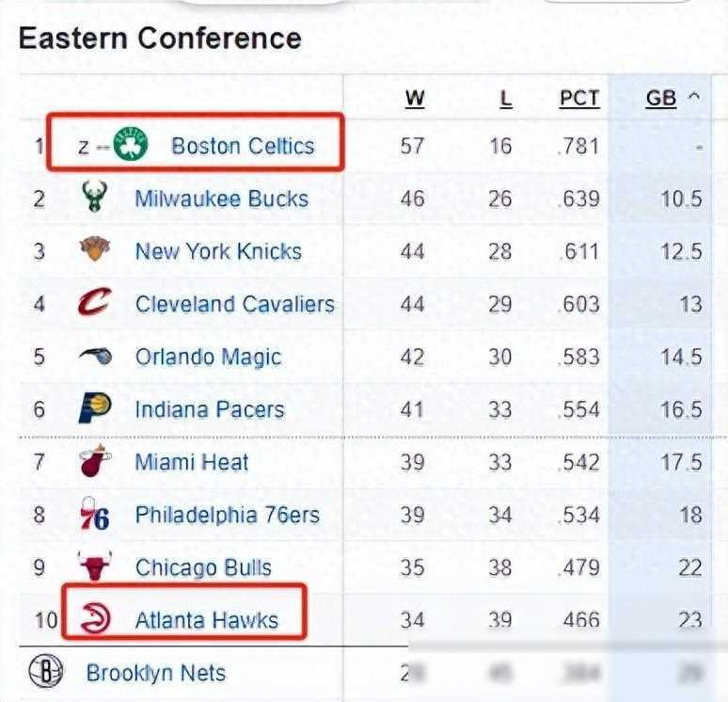Screen dimensions: 728x702
Task: Click the Miami Heat flame logo
Action: click(x=95, y=462)
